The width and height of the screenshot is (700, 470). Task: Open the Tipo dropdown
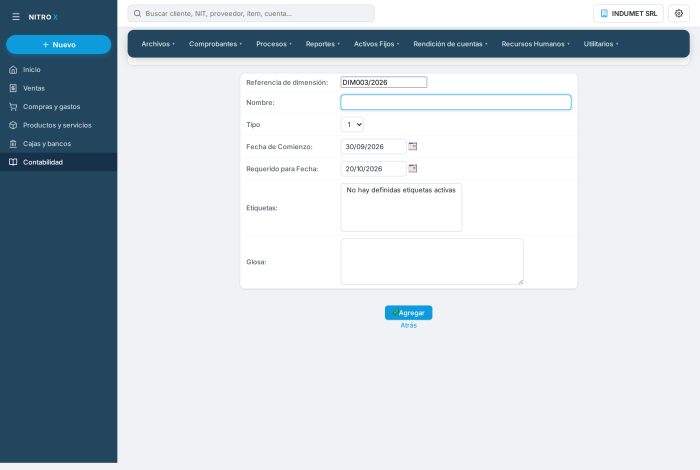(x=352, y=125)
